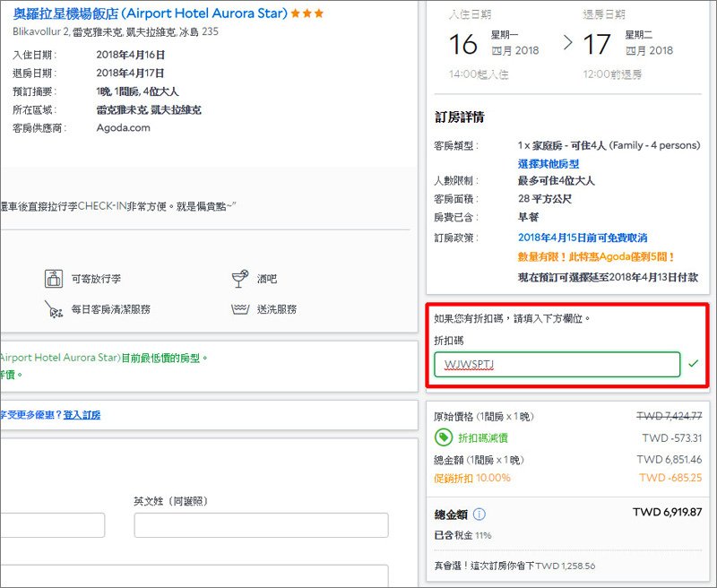Click the check-out date number 17
This screenshot has height=588, width=717.
(597, 44)
